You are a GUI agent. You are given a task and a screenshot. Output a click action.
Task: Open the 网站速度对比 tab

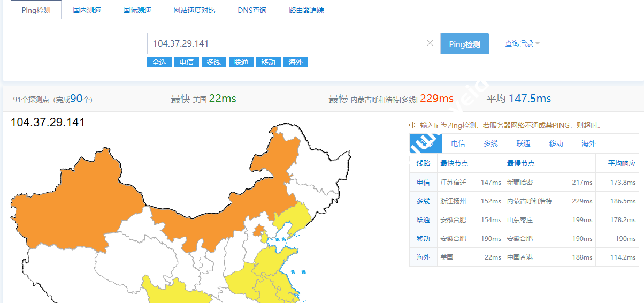tap(195, 10)
